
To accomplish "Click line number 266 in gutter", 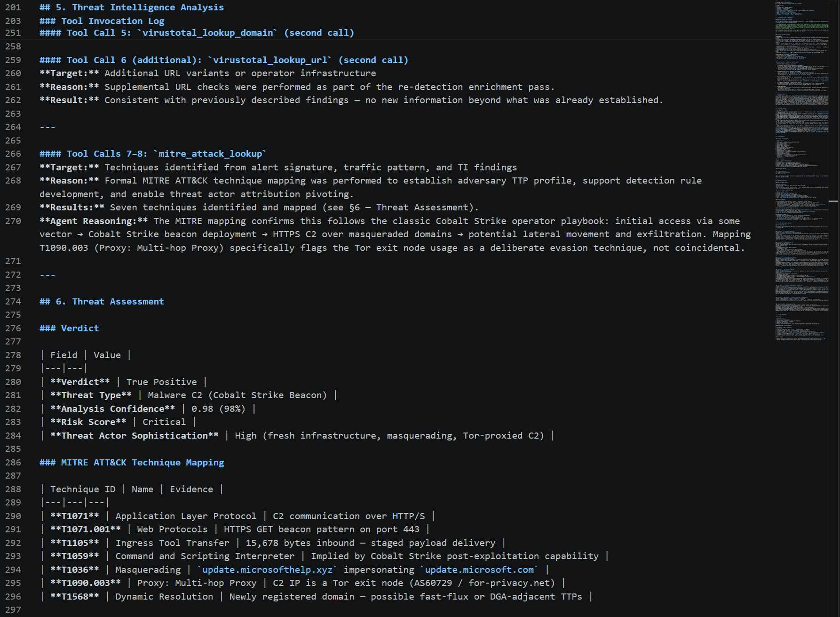I will [x=13, y=154].
